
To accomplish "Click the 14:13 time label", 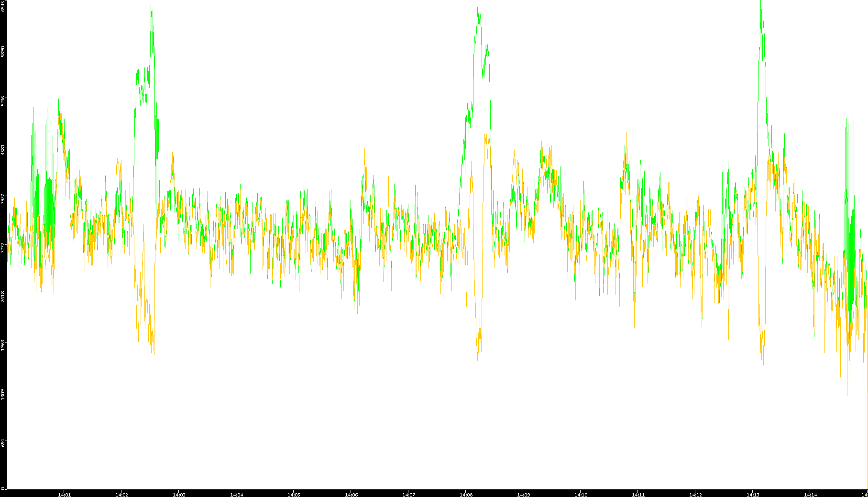I will point(753,495).
